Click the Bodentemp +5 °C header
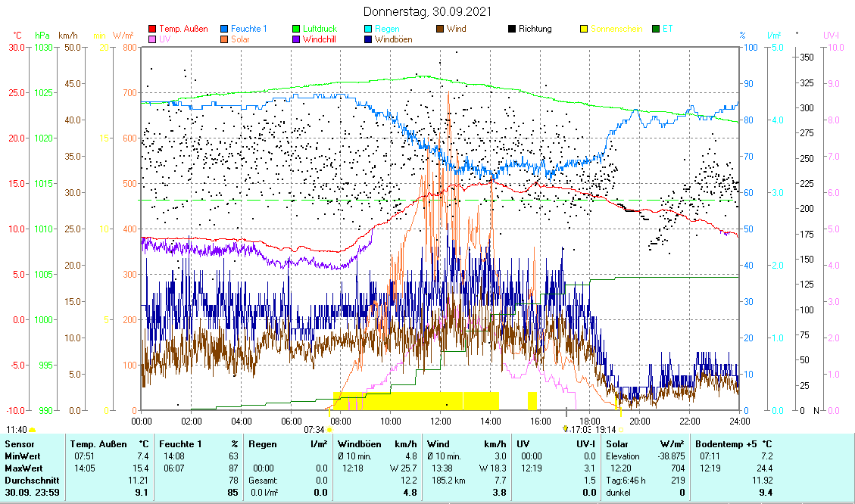 [x=734, y=444]
